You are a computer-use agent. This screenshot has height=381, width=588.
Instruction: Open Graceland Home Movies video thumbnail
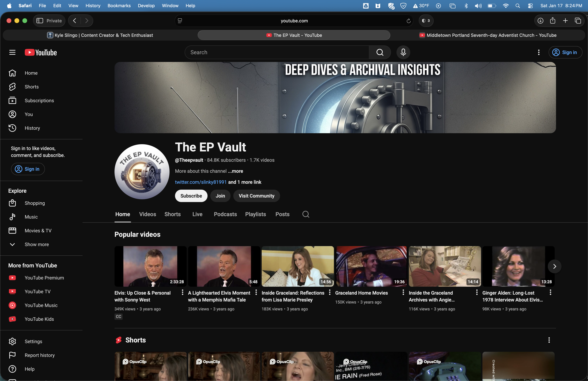click(x=371, y=266)
